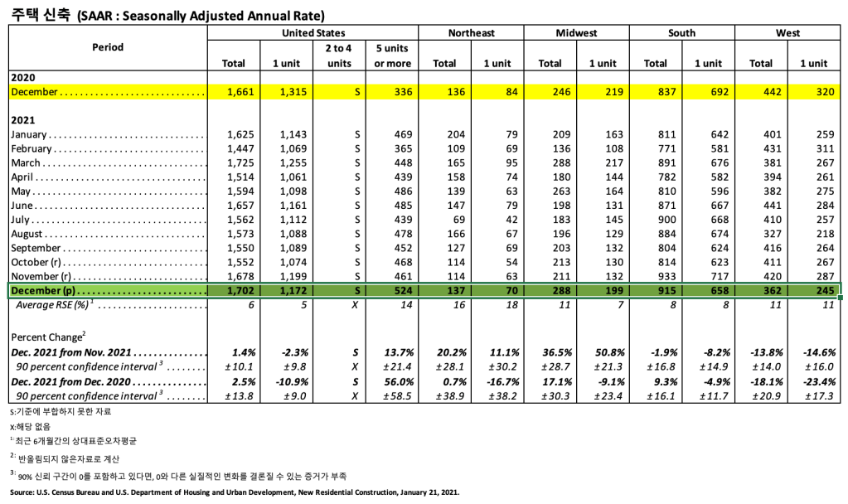Click the Source: U.S. Census Bureau footnote line
848x504 pixels.
tap(234, 492)
